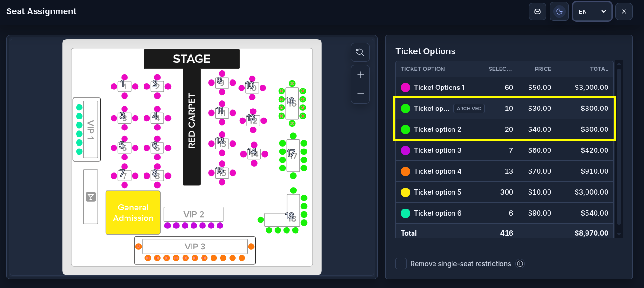
Task: Select the Ticket option 3 row
Action: point(505,150)
